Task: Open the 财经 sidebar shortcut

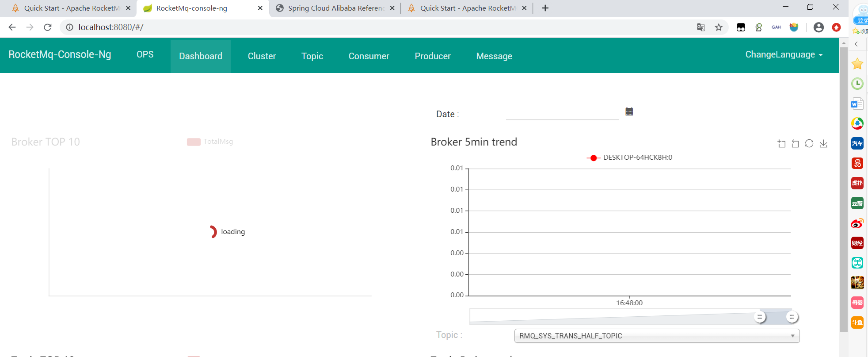Action: (857, 243)
